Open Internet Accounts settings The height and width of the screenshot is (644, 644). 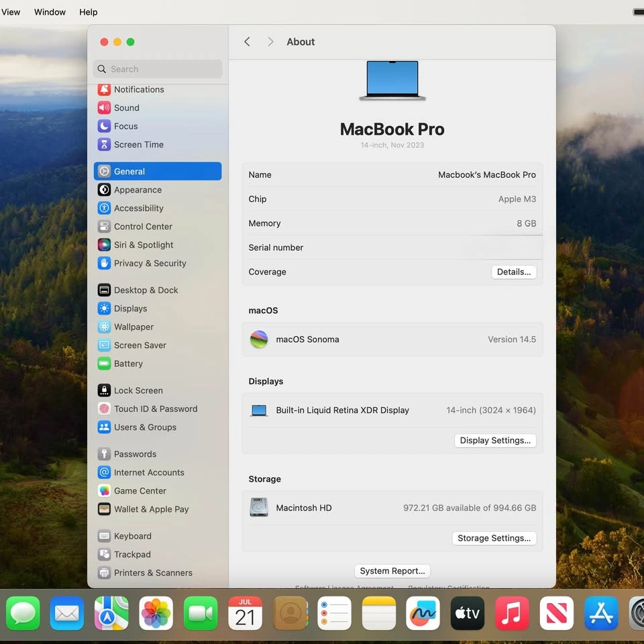(x=157, y=472)
